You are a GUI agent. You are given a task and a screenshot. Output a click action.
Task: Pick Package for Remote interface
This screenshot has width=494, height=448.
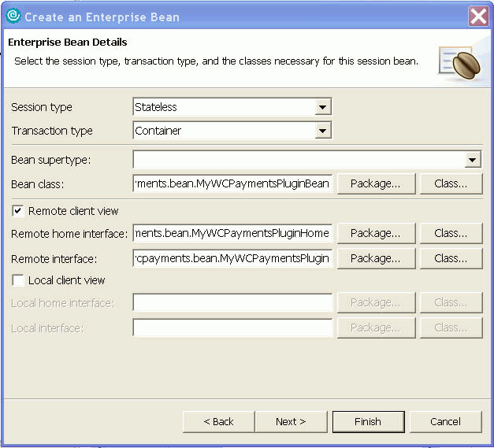[x=375, y=258]
